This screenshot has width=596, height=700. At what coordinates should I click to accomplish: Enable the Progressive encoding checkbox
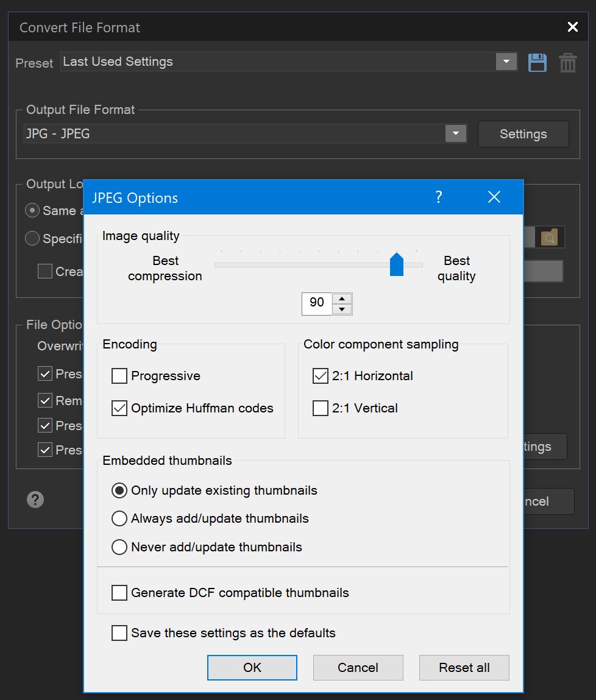point(119,376)
